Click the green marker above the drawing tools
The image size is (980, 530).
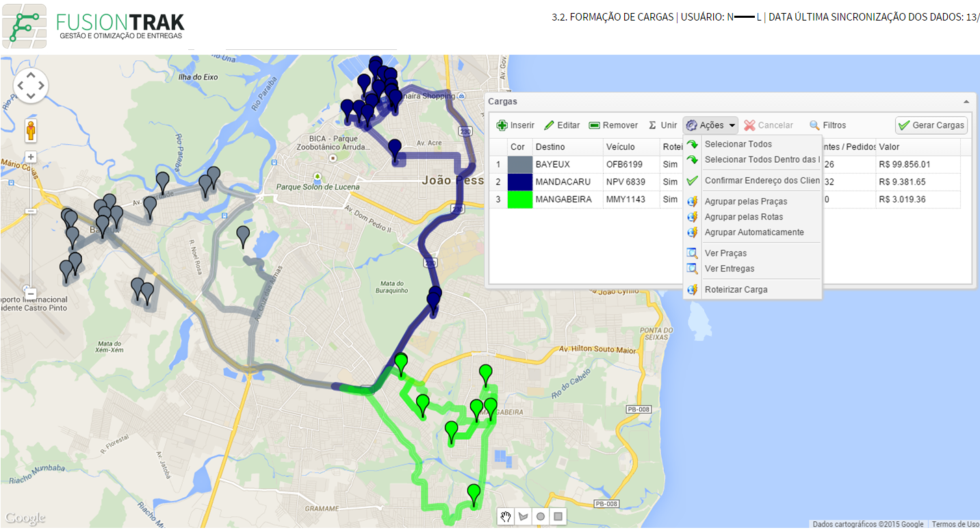click(474, 495)
